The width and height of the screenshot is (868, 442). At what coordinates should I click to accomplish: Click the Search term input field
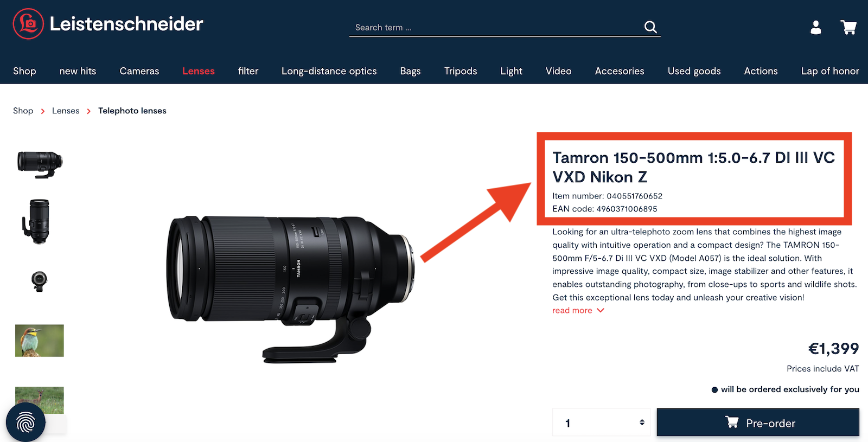coord(496,27)
